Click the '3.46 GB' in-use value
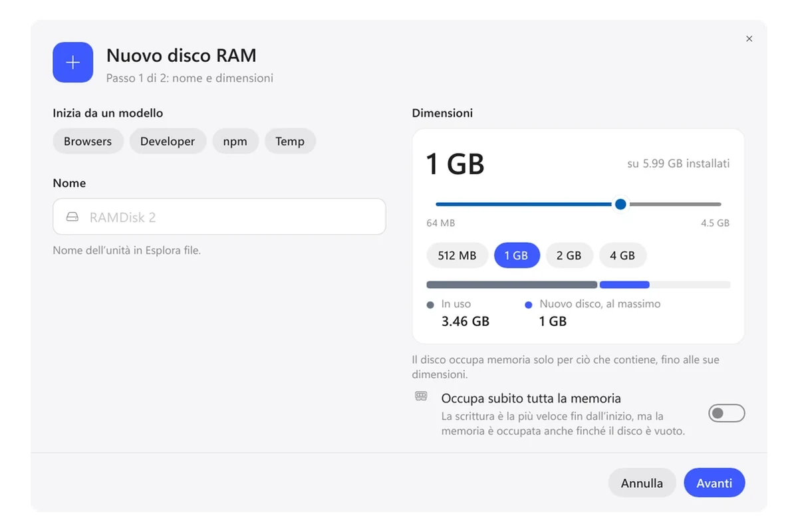Screen dimensions: 798x532 point(465,321)
